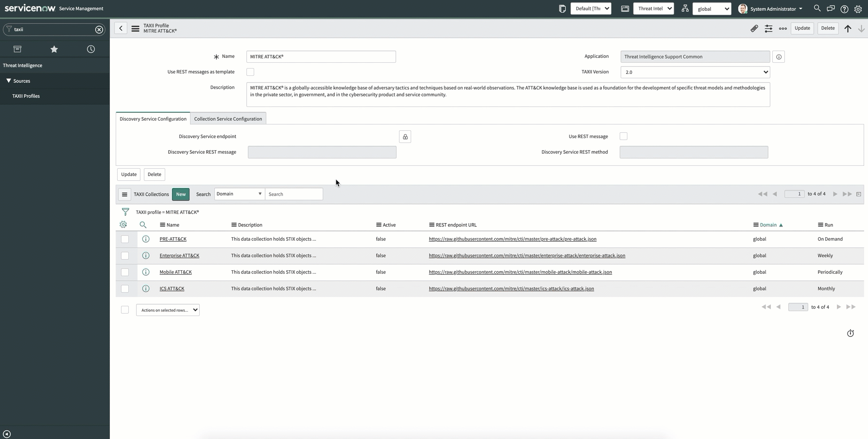Unlock the Discovery Service endpoint field

coord(405,137)
